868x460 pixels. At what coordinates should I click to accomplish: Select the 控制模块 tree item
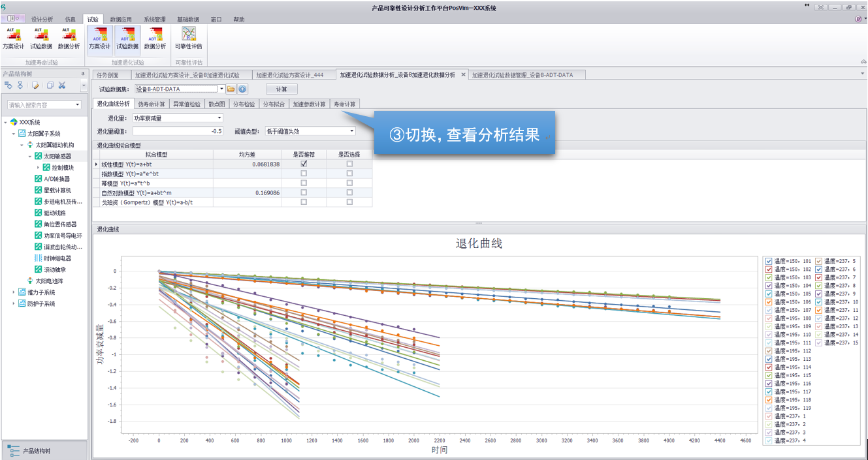[64, 167]
